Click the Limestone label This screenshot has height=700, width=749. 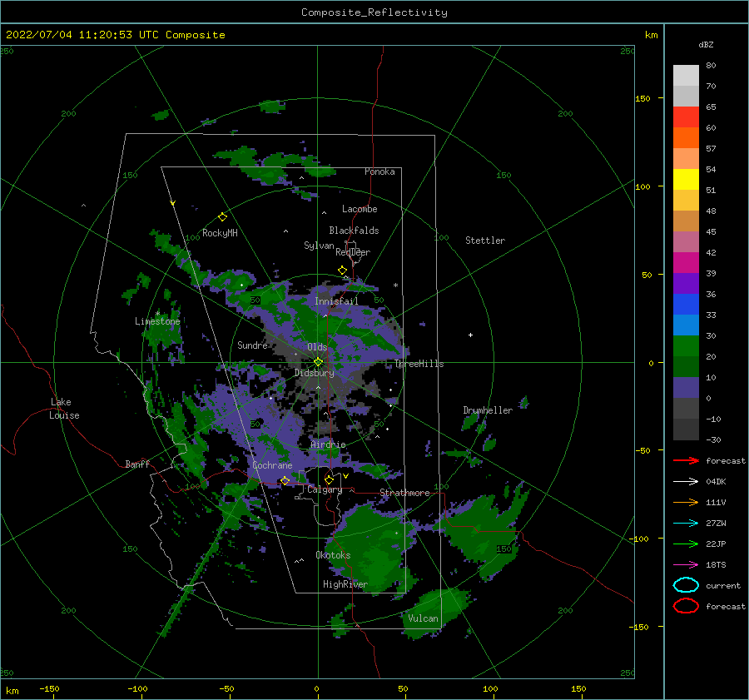point(157,321)
